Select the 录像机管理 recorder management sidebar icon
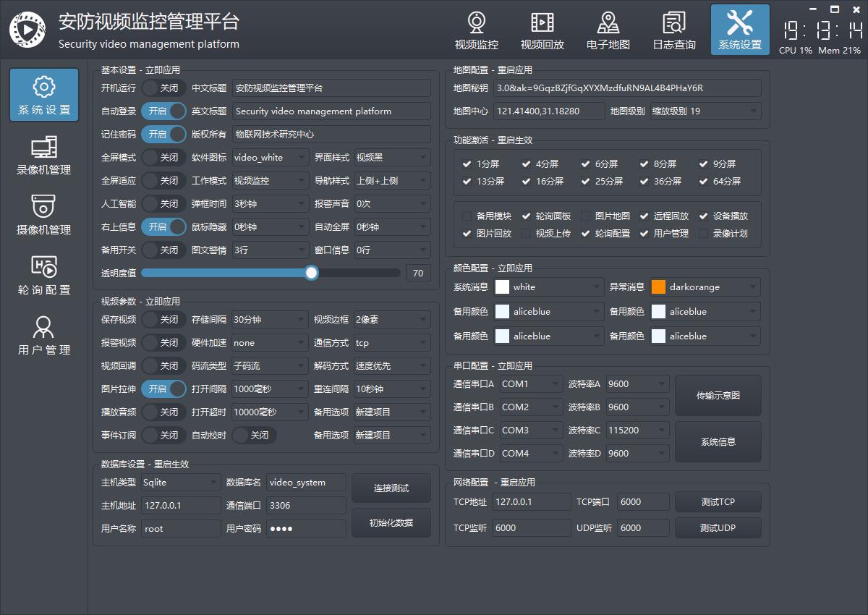Viewport: 868px width, 615px height. pos(44,156)
